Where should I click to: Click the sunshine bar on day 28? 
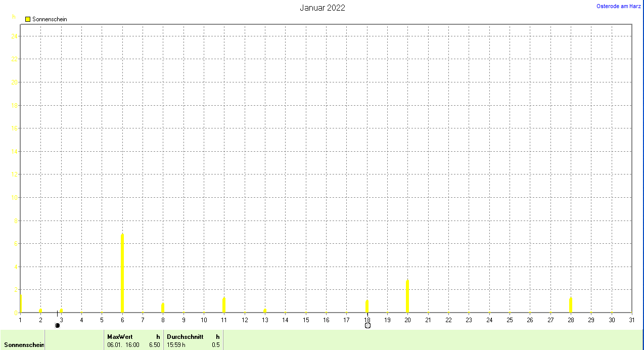point(570,305)
